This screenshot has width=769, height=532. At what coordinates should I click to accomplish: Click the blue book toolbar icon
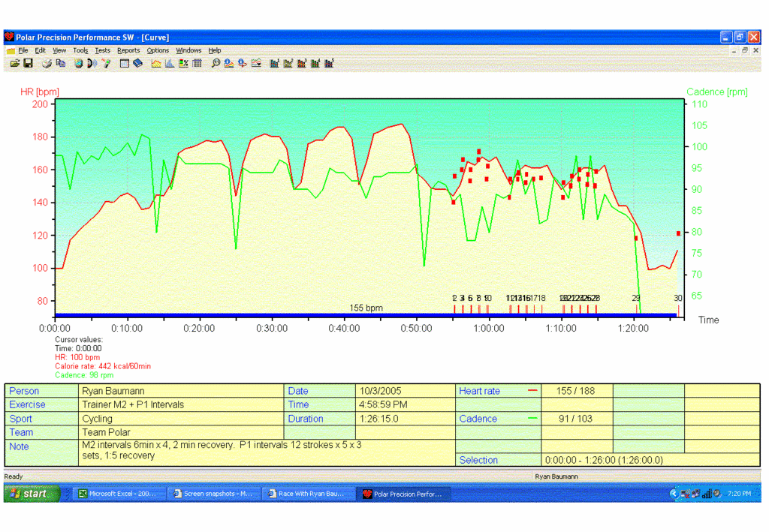[x=138, y=63]
